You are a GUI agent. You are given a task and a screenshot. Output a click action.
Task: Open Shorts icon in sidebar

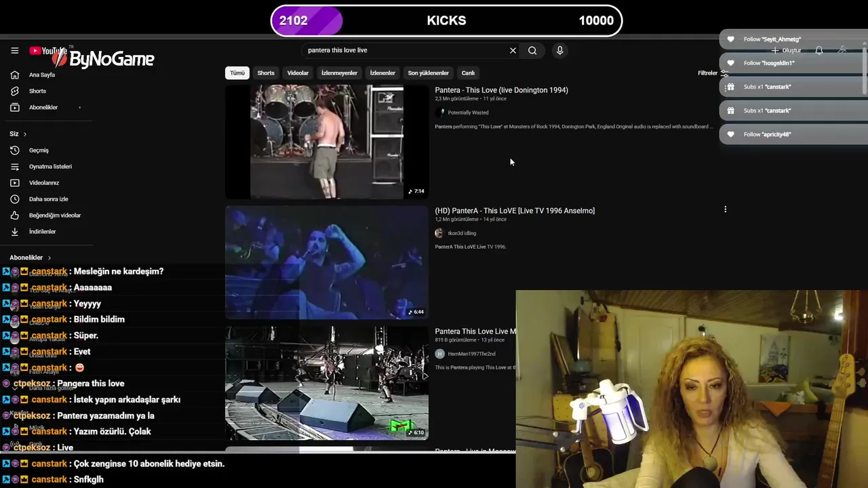(15, 91)
